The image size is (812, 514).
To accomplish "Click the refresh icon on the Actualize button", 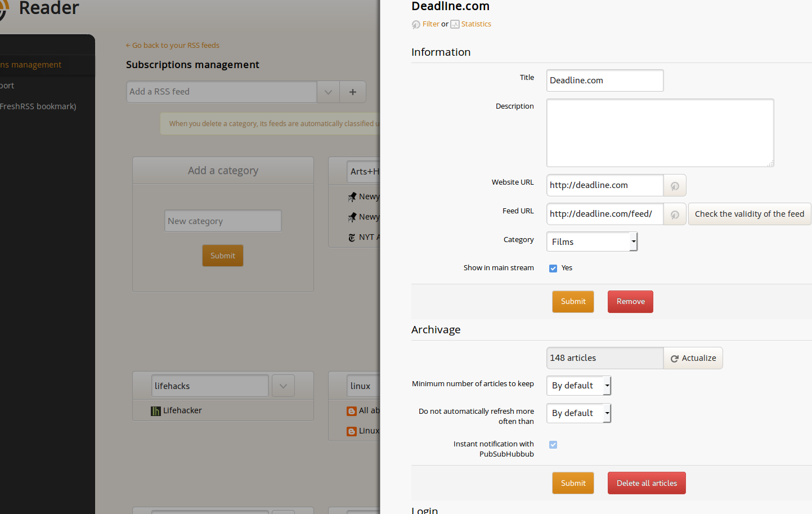I will click(x=674, y=358).
